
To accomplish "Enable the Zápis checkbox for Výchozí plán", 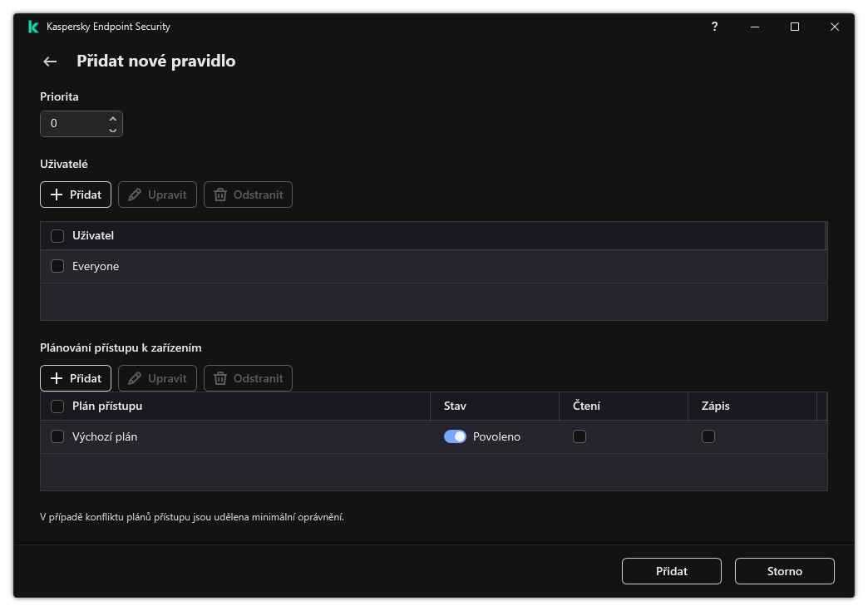I will coord(708,436).
